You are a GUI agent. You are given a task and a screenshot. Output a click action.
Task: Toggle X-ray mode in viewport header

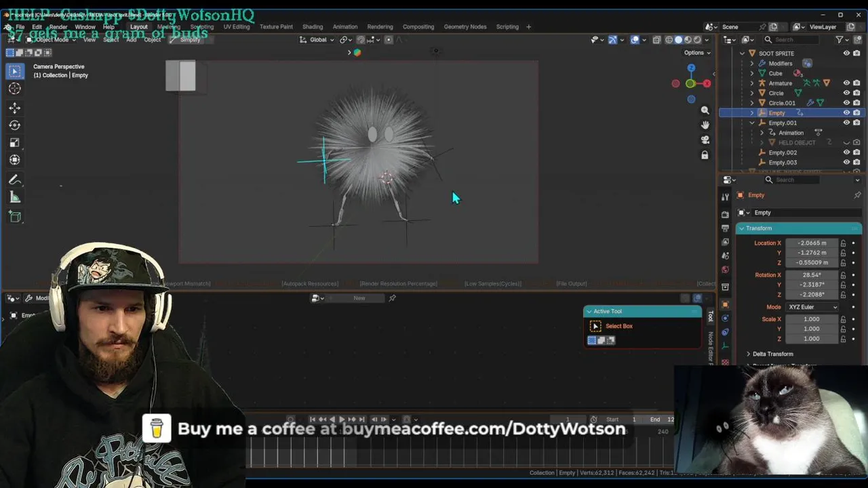(x=656, y=40)
